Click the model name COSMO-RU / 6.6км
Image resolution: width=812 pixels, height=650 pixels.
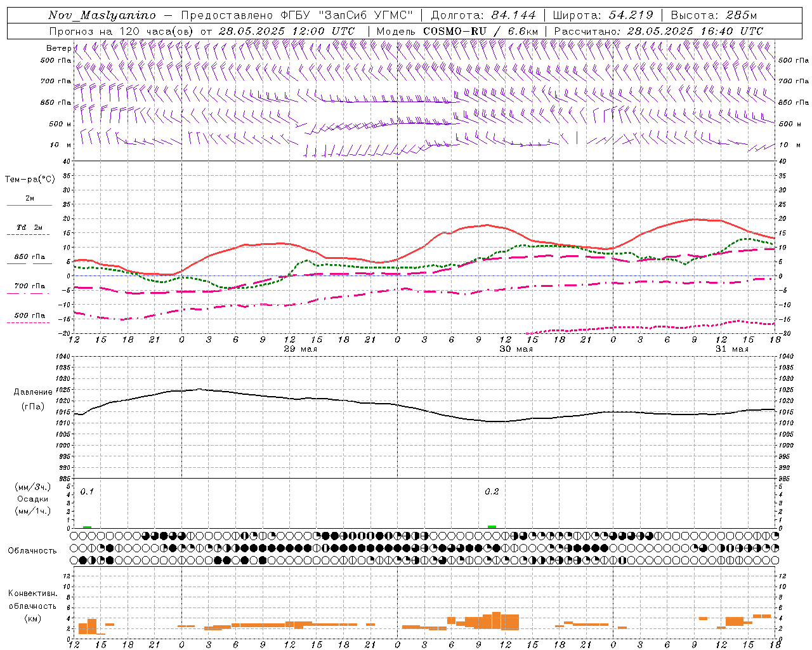(480, 31)
